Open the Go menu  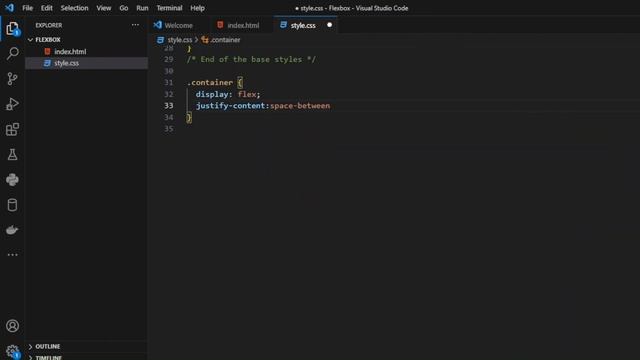[124, 8]
